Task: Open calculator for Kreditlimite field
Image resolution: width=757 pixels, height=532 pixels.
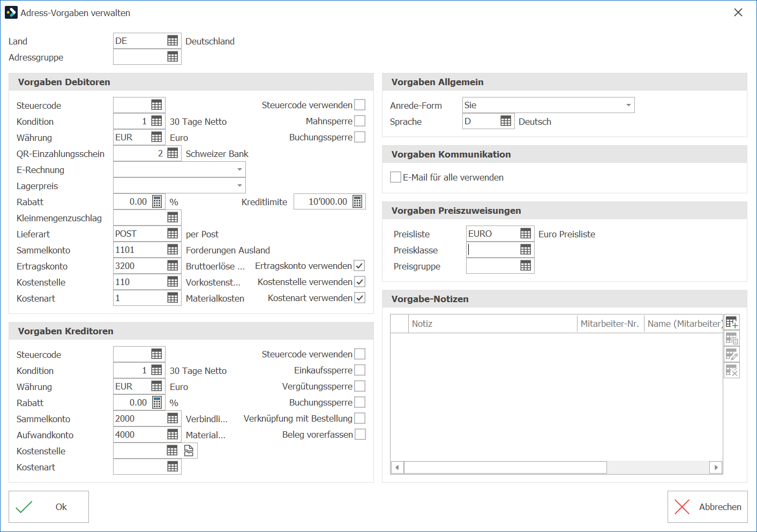Action: 357,201
